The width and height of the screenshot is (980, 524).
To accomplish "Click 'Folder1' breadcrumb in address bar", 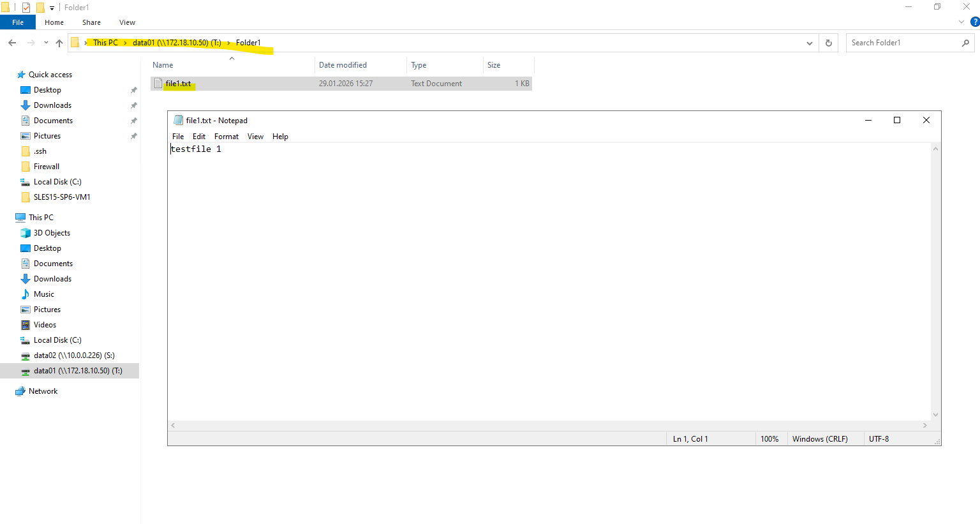I will [x=248, y=43].
